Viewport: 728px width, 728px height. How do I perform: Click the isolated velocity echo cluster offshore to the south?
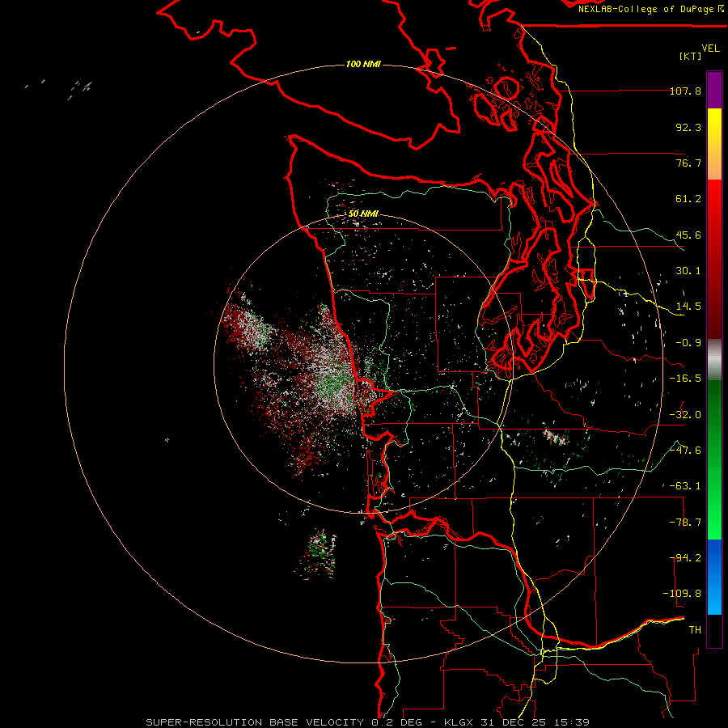pos(317,555)
